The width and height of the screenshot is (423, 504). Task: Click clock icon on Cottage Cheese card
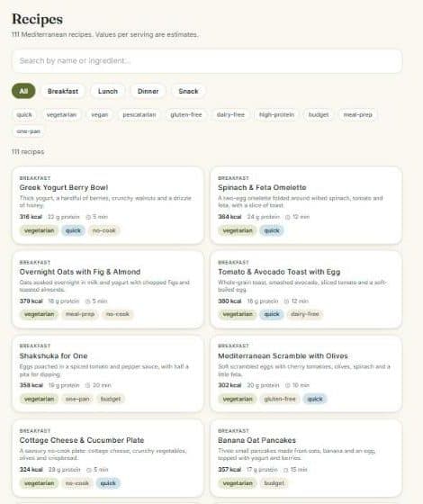[x=89, y=470]
